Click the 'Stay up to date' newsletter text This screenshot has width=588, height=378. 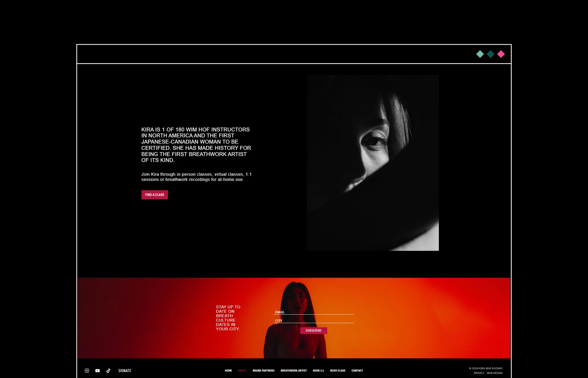(x=228, y=318)
